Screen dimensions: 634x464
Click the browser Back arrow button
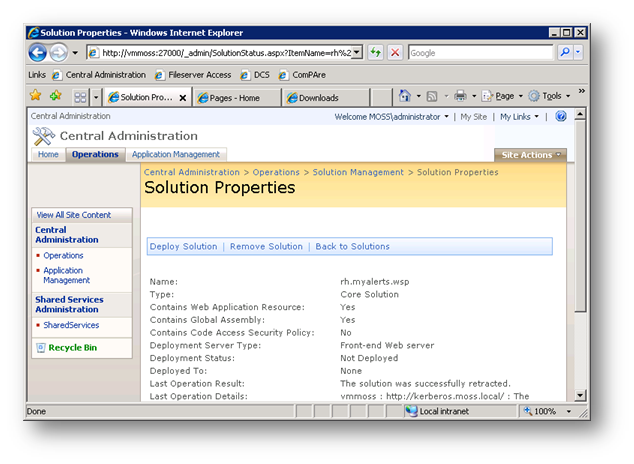[38, 53]
